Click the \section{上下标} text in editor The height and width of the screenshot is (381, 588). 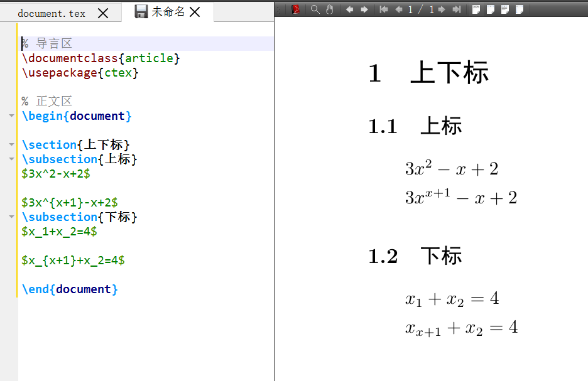pos(75,144)
